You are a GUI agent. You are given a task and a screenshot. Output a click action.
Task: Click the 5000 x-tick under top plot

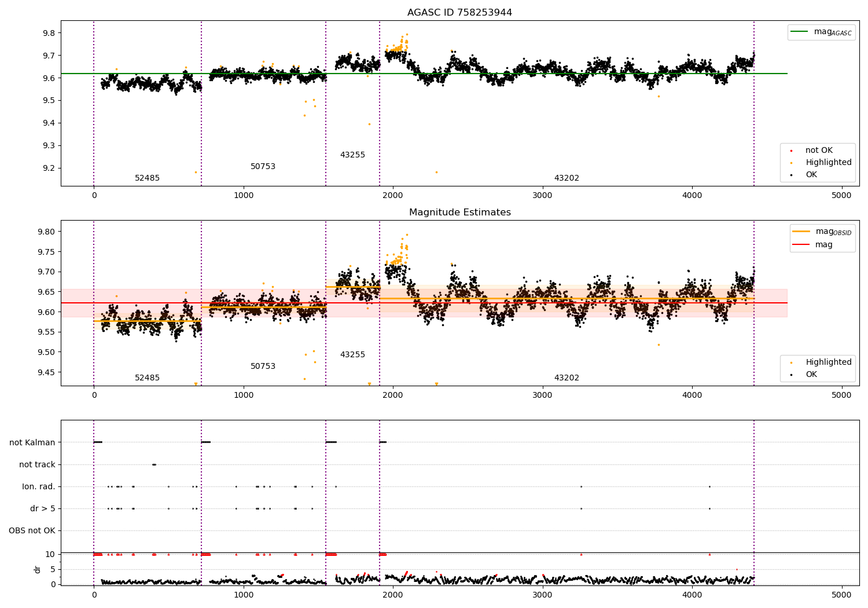click(x=841, y=196)
